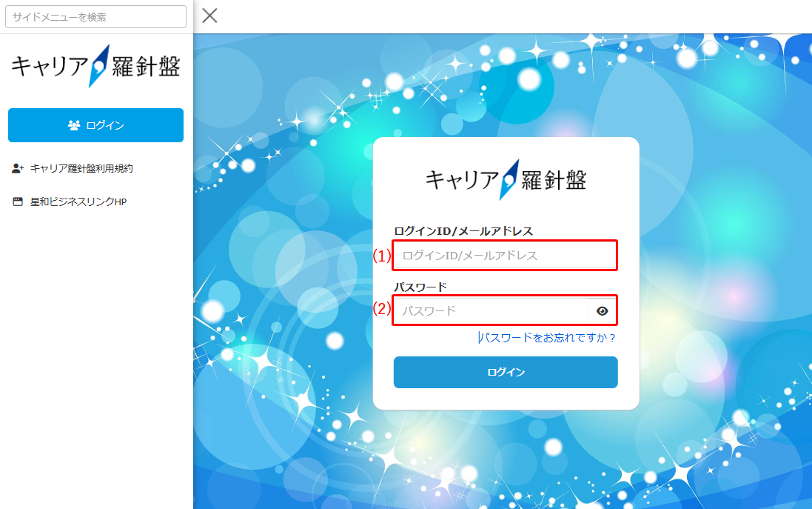Submit with the ログイン button on the card
812x509 pixels.
[x=506, y=372]
